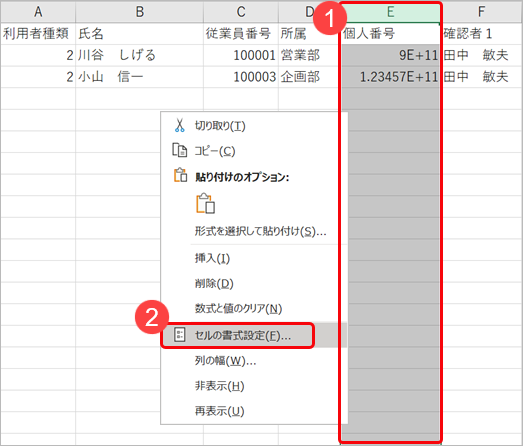Click the 確認者 1 header cell
This screenshot has height=446, width=523.
pyautogui.click(x=481, y=34)
